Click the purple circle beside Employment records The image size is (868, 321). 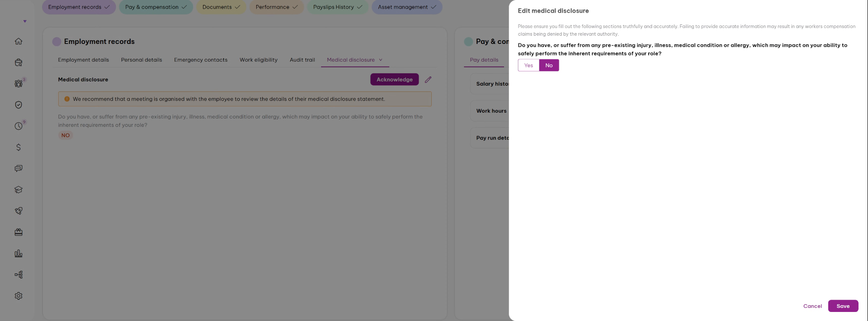point(57,42)
